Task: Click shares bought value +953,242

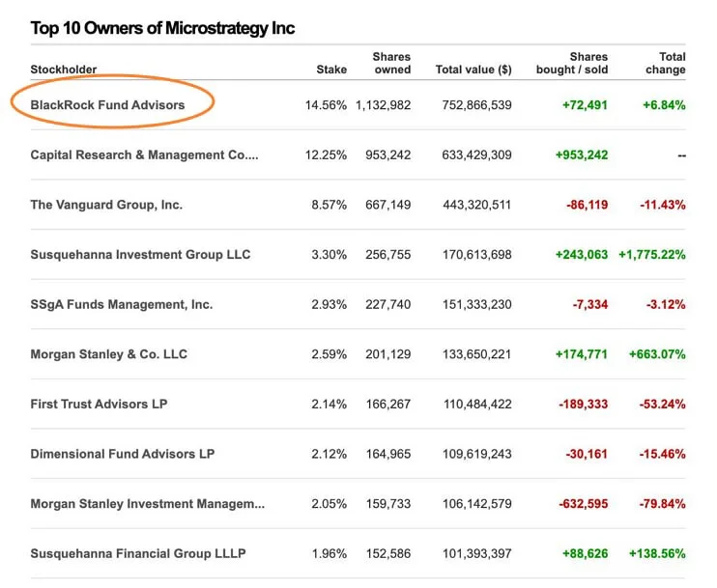Action: pyautogui.click(x=582, y=154)
